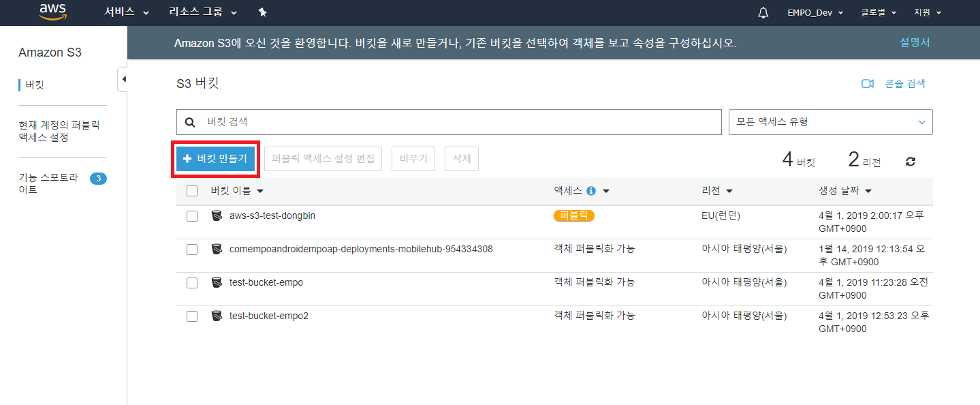Click bucket icon beside test-bucket-empo
The image size is (980, 405).
pos(217,282)
